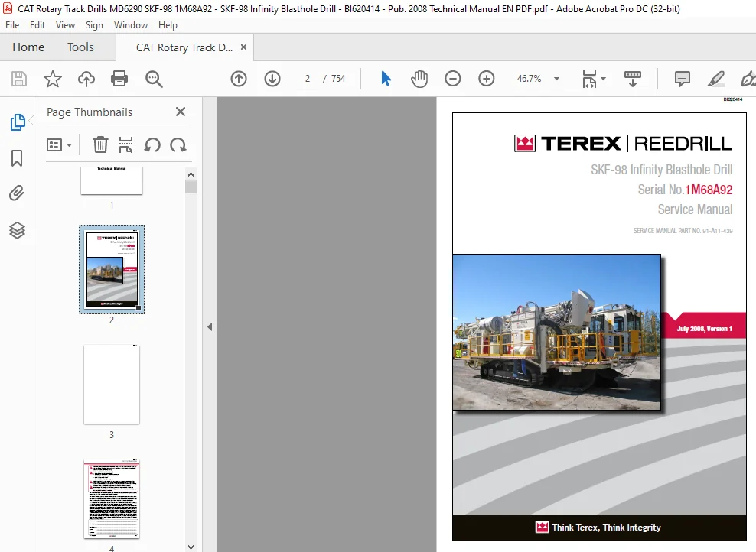Add document to starred favorites
756x552 pixels.
(53, 79)
